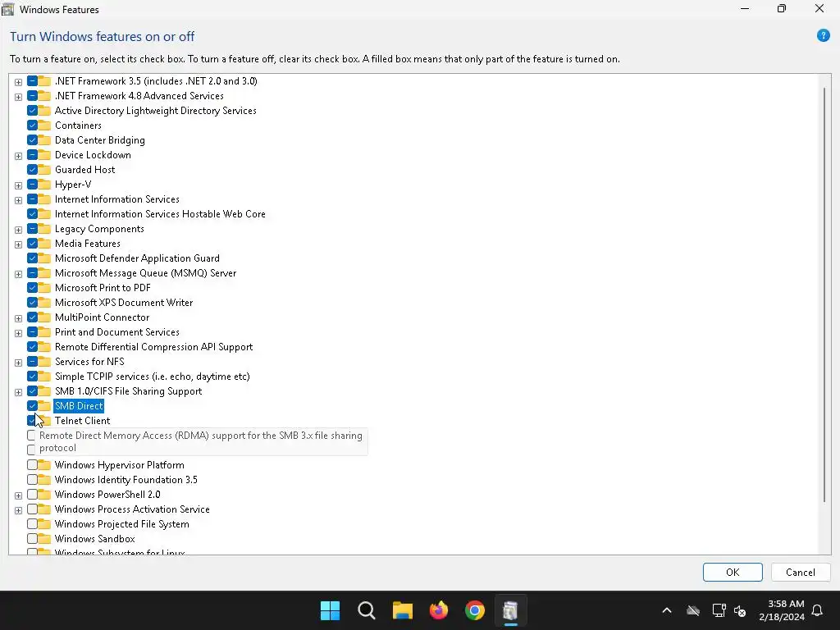Select MultiPoint Connector row

(x=102, y=317)
